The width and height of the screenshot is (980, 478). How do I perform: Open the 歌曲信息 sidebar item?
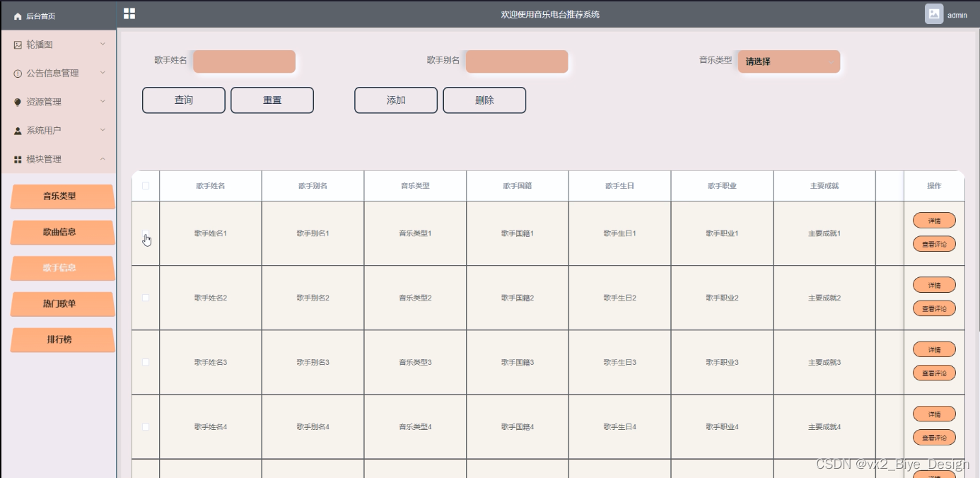62,232
